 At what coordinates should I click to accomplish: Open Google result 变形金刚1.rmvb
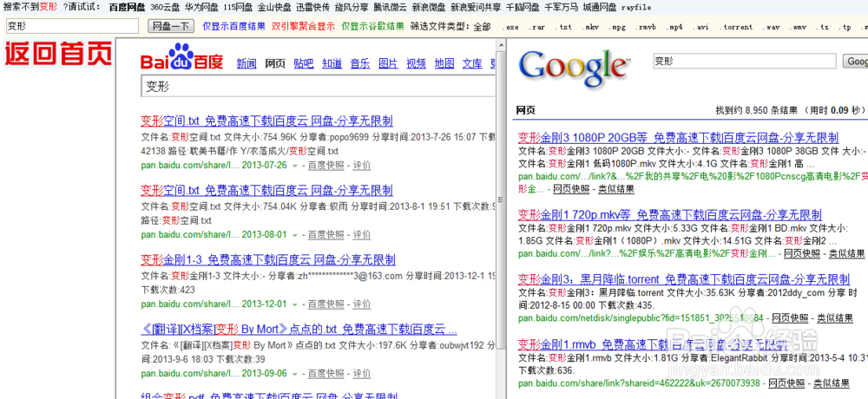point(652,344)
